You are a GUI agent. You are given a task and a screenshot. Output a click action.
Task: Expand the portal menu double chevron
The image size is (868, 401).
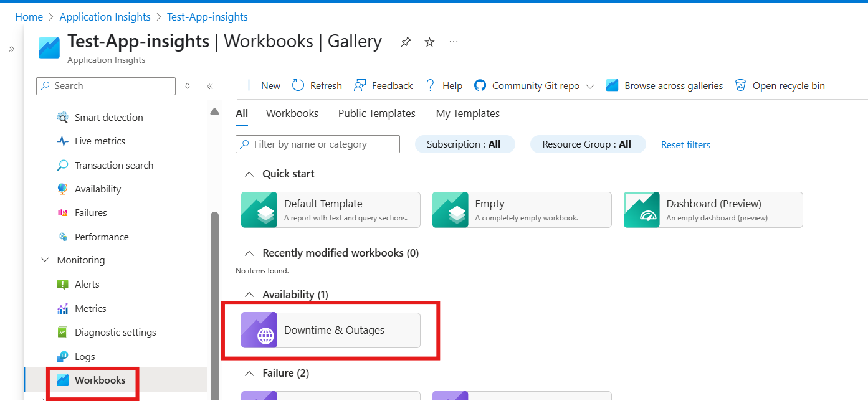click(11, 49)
